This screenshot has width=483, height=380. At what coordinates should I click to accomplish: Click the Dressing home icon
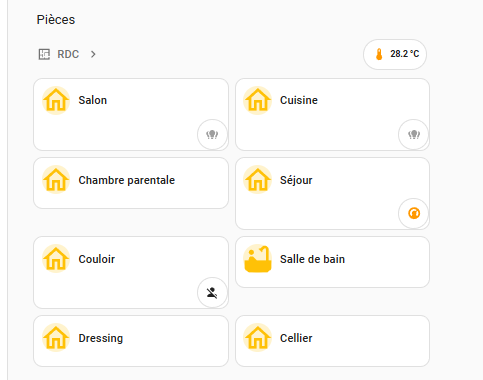tap(56, 338)
